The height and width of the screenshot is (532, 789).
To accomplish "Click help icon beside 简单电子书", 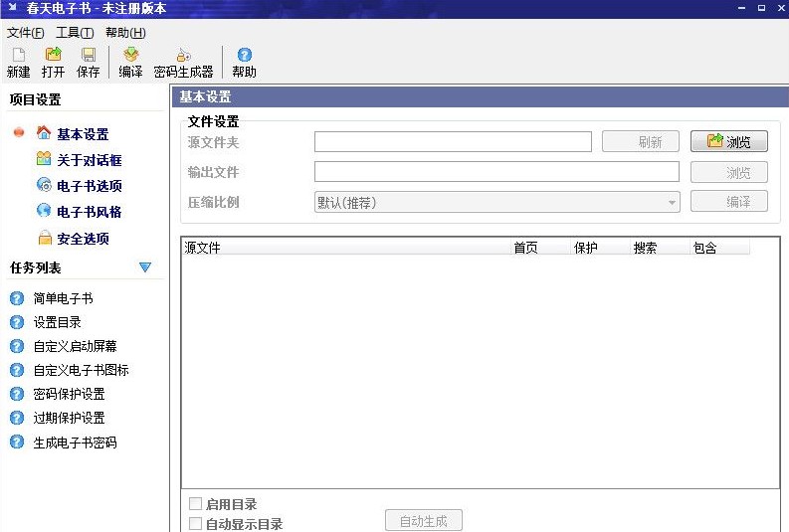I will [x=17, y=298].
